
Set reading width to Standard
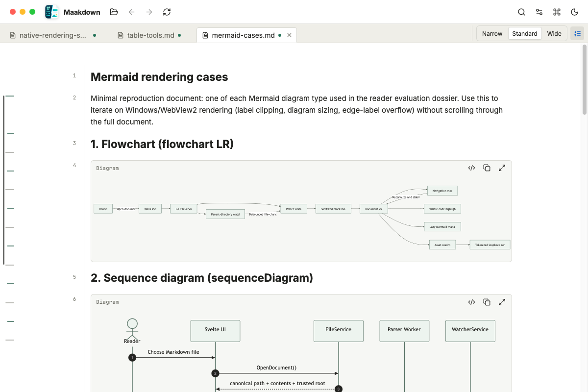pyautogui.click(x=525, y=33)
